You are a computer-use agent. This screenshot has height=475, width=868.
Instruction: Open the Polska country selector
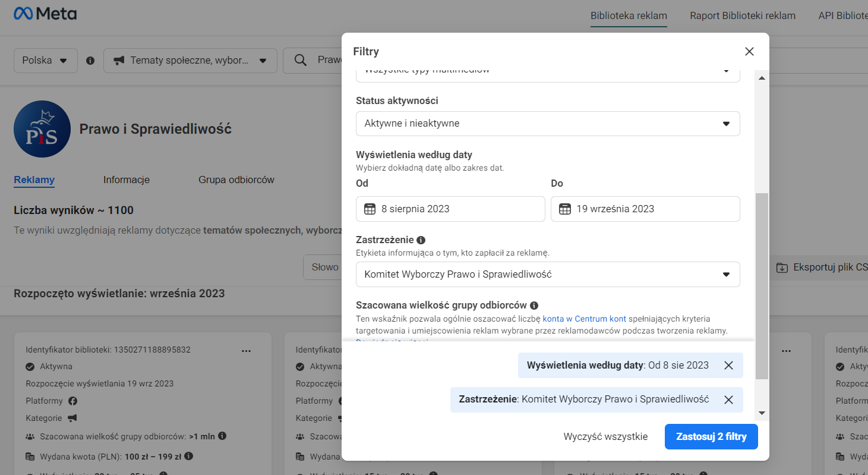click(46, 61)
